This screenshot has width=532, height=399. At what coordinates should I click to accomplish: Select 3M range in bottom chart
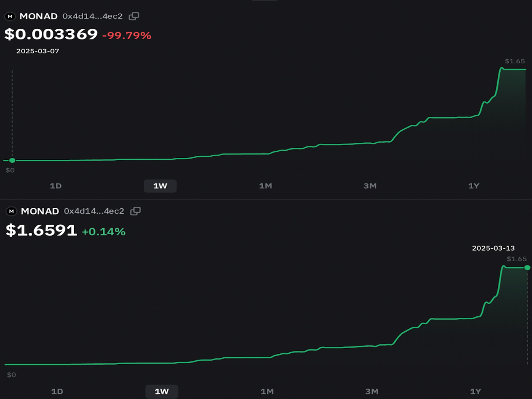372,391
